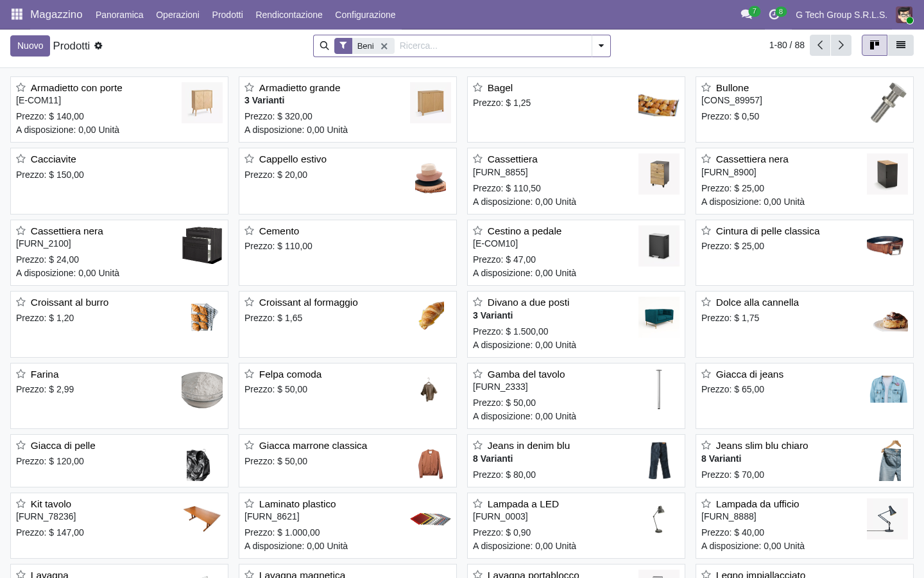Click the 1-80 / 88 pager counter
The width and height of the screenshot is (924, 578).
(787, 45)
